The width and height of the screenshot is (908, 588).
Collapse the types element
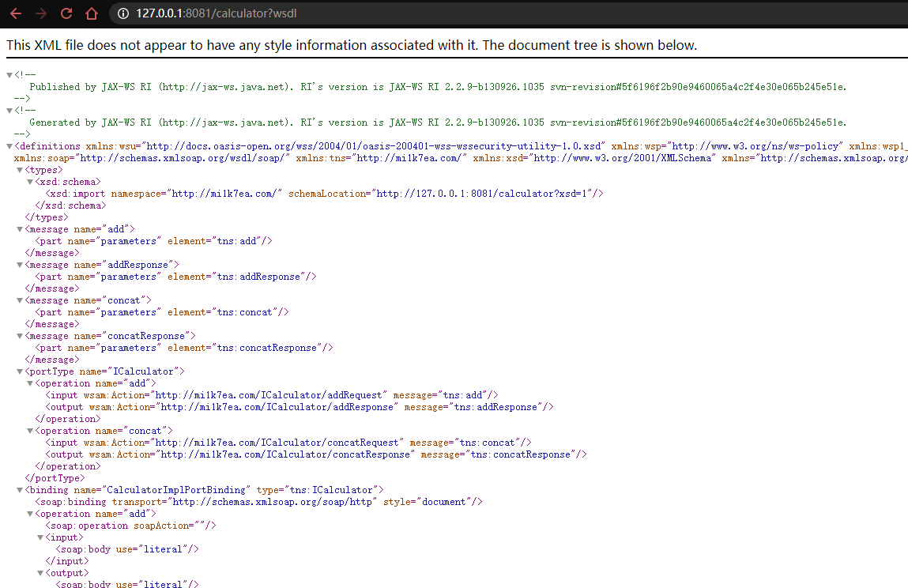tap(21, 170)
